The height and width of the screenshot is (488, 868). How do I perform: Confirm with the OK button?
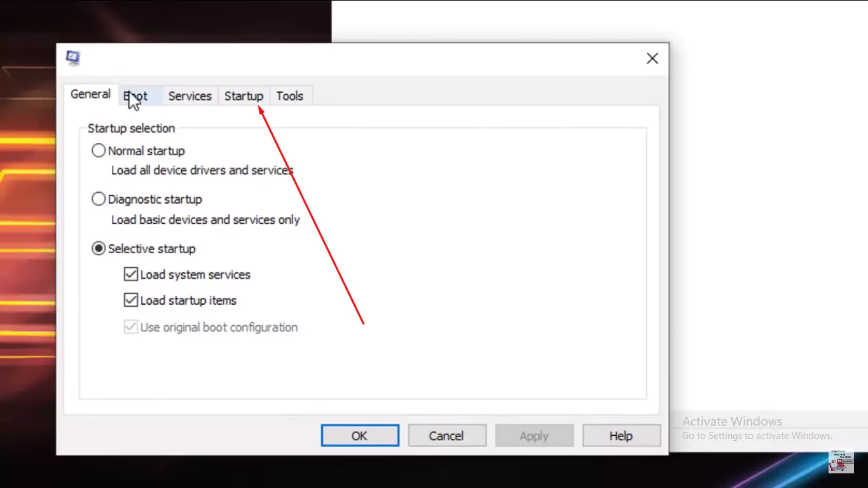tap(360, 436)
